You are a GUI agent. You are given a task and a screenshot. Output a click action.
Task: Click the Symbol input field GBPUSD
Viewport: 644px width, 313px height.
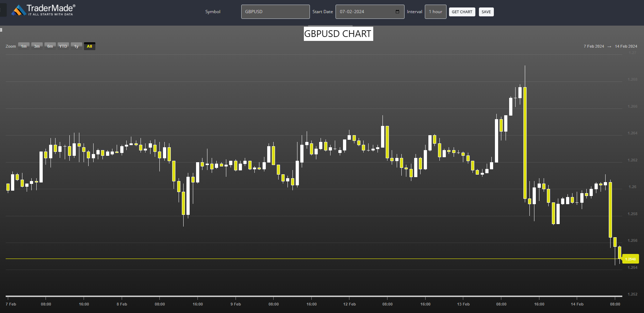tap(275, 12)
